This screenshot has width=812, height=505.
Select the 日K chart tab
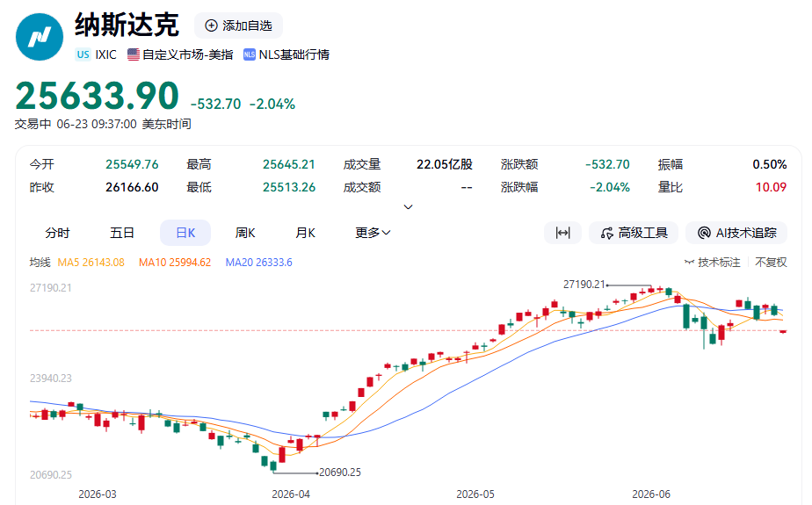click(x=185, y=233)
